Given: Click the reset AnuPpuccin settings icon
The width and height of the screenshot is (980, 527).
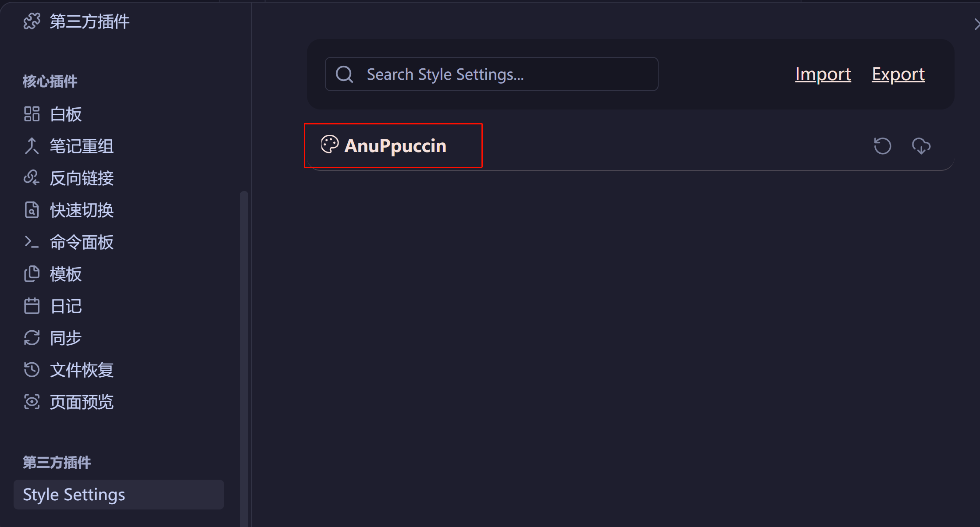Looking at the screenshot, I should point(882,146).
